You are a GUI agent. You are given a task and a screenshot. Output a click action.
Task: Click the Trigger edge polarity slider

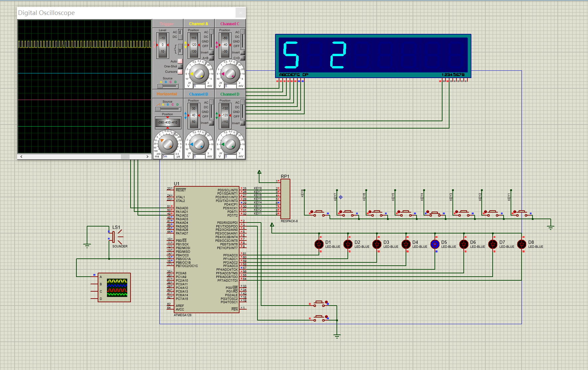click(x=180, y=49)
